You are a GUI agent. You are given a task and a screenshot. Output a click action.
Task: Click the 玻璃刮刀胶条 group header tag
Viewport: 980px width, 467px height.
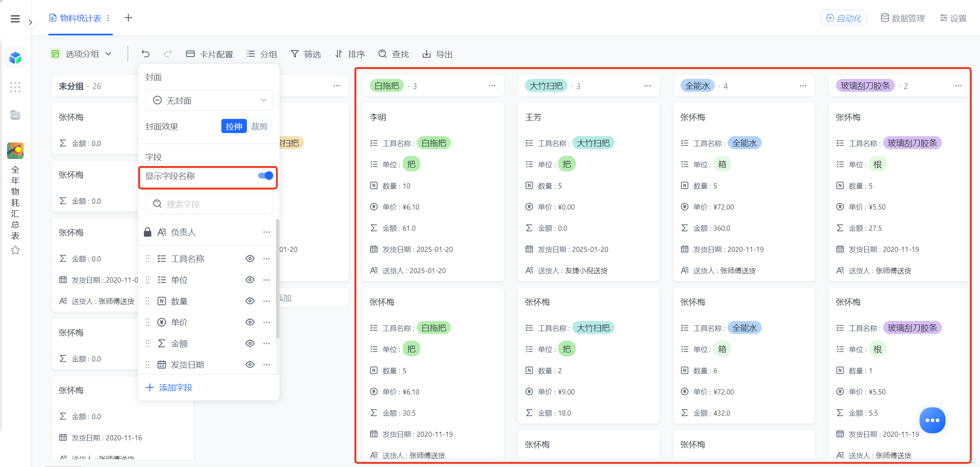865,86
